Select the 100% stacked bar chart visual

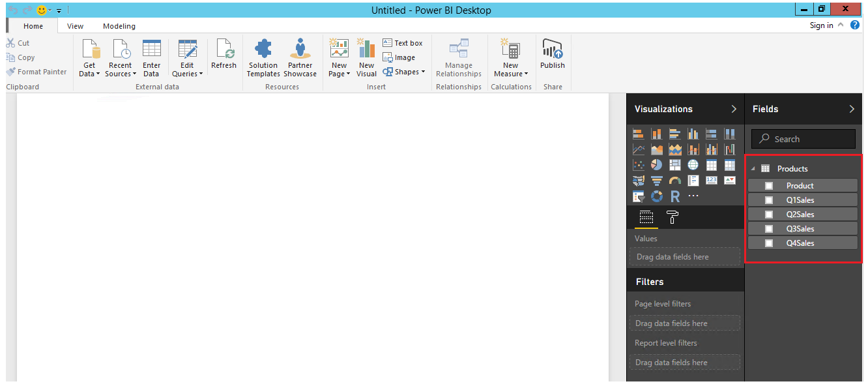click(712, 134)
